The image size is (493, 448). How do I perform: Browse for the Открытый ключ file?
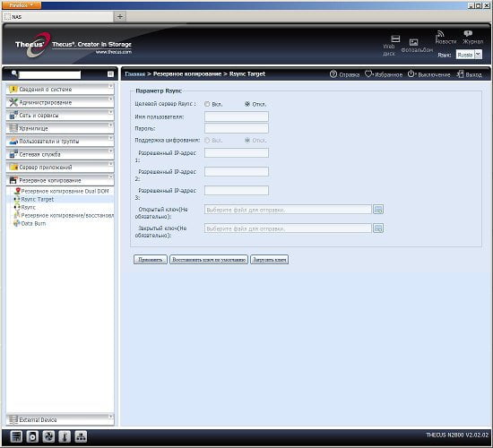click(378, 210)
